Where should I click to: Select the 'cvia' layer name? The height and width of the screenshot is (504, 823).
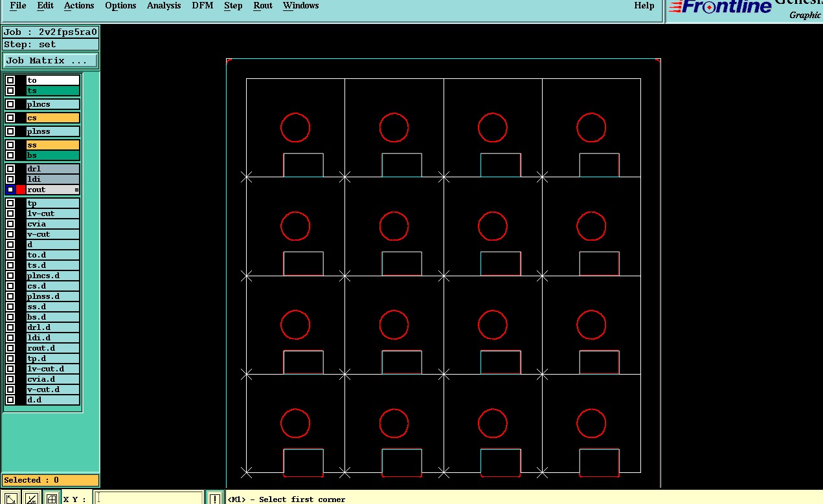pyautogui.click(x=53, y=225)
